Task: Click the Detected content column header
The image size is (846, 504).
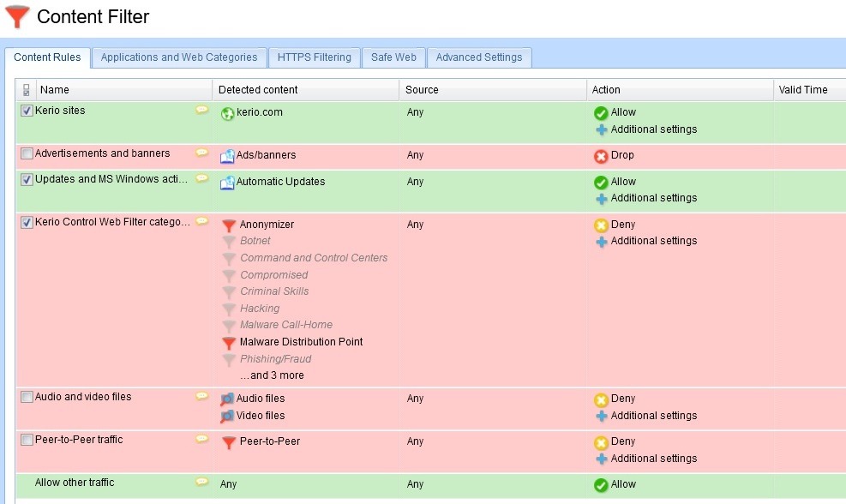Action: click(258, 90)
